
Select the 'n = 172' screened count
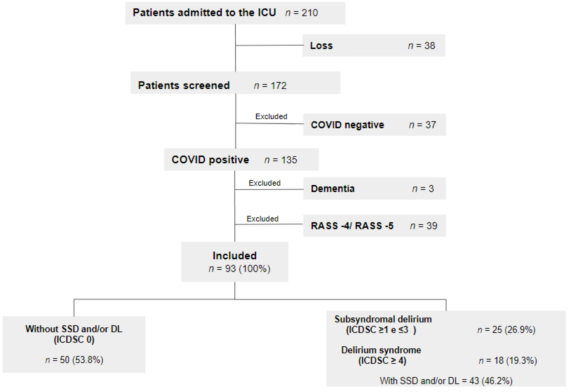click(270, 86)
